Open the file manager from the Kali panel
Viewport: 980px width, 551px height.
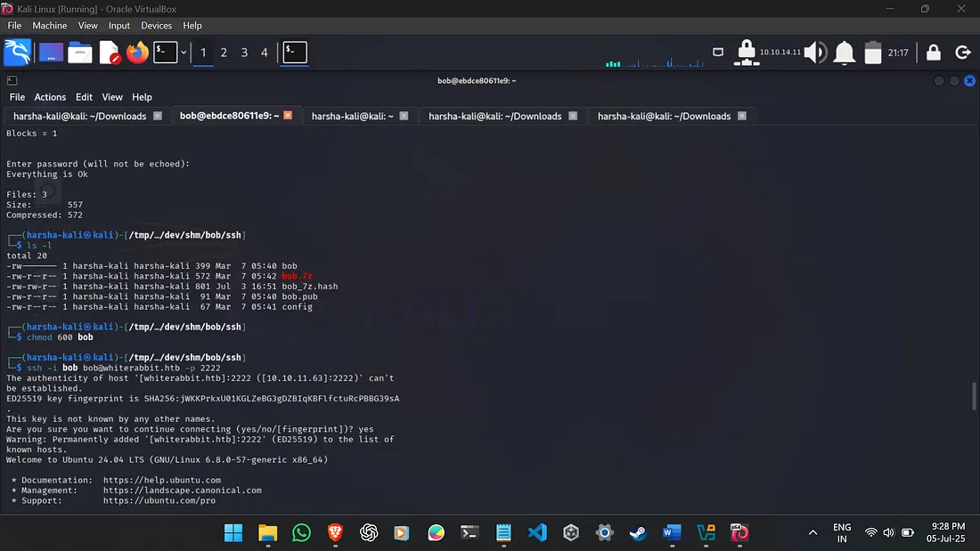click(x=79, y=53)
